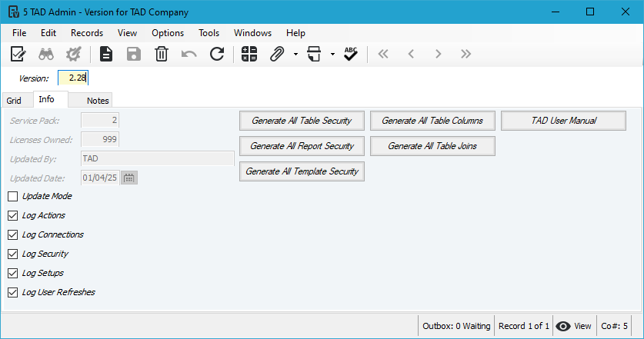Click the Version input field

point(73,78)
